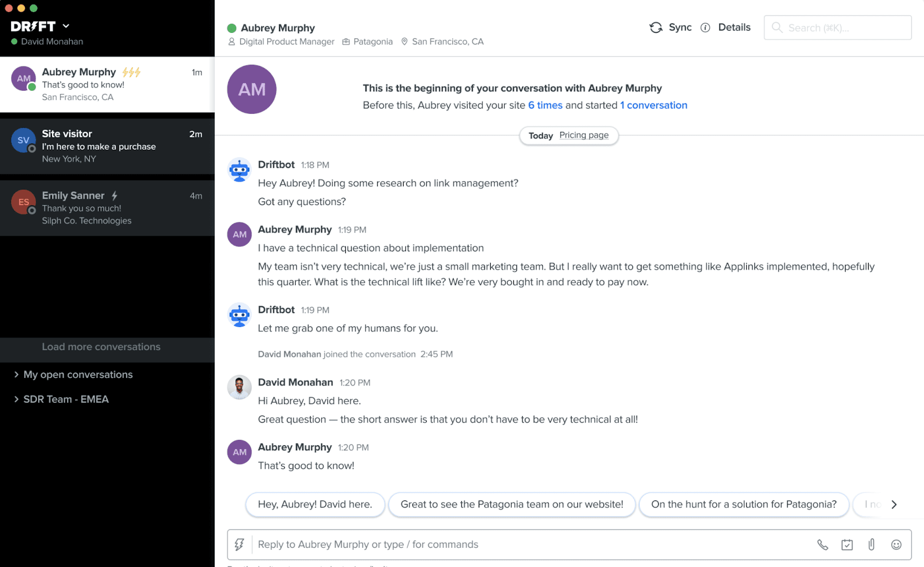The height and width of the screenshot is (567, 924).
Task: Click the Sync icon
Action: (656, 27)
